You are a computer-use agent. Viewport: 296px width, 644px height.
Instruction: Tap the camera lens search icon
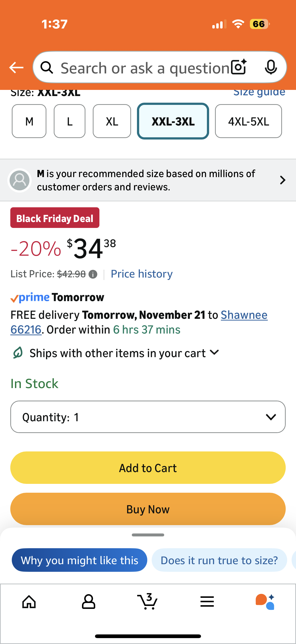[239, 67]
